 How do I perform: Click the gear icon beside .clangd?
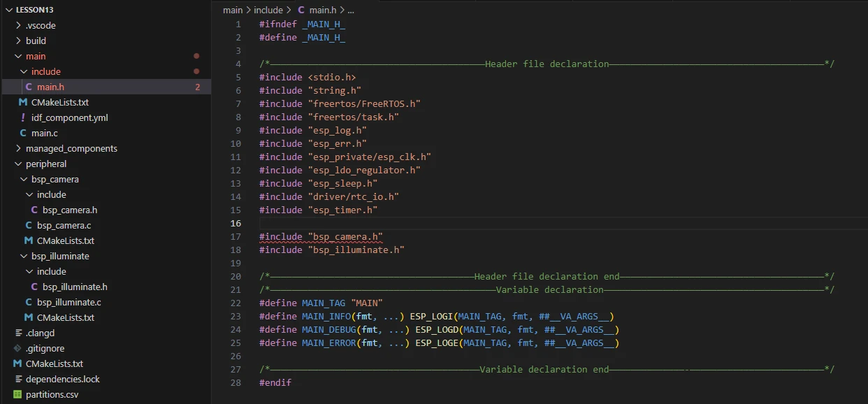17,333
